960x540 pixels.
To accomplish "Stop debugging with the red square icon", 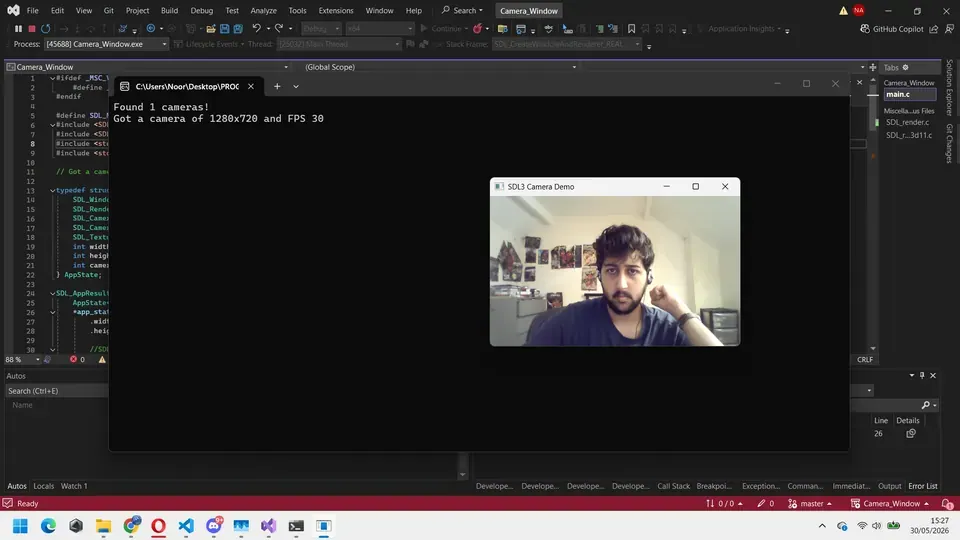I will click(x=32, y=29).
